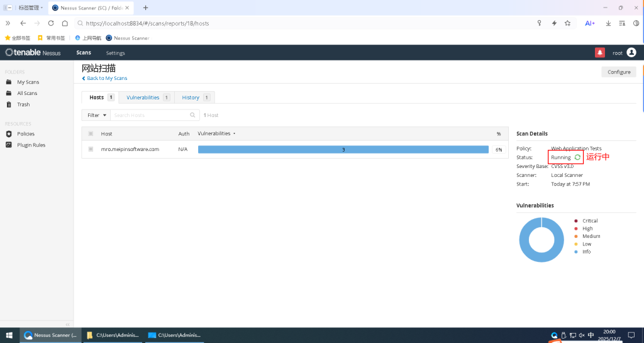
Task: Click the red notifications bell icon
Action: coord(599,53)
